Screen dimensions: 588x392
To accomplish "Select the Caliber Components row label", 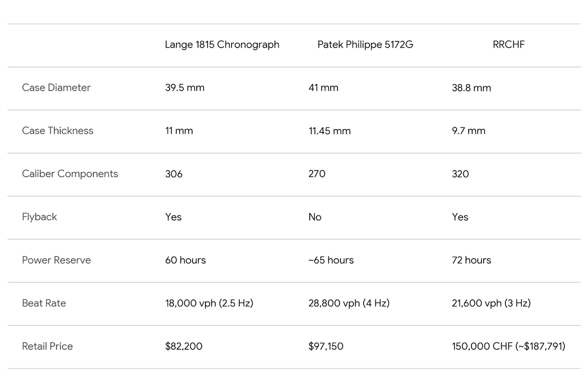I will (x=70, y=174).
